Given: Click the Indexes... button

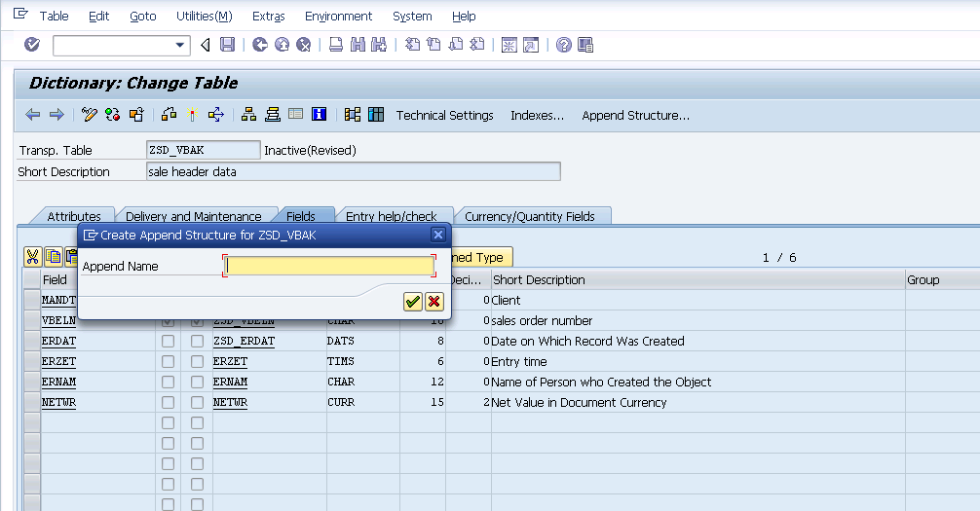Looking at the screenshot, I should pyautogui.click(x=537, y=115).
